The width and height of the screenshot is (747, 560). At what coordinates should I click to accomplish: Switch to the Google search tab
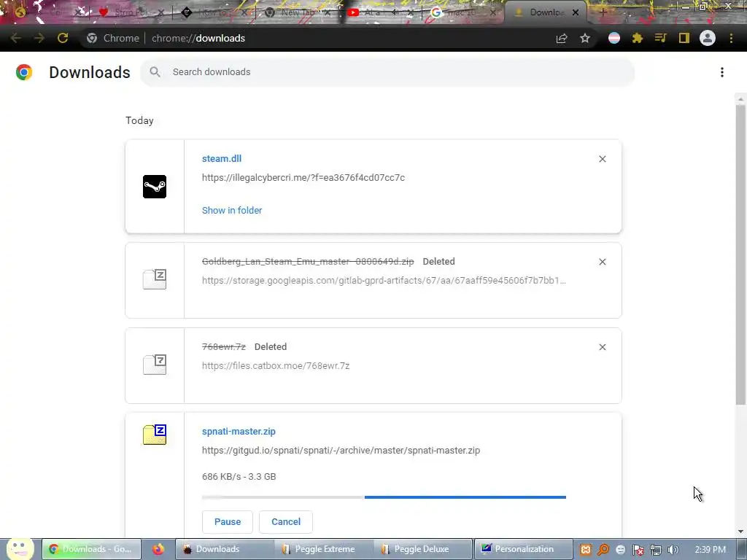coord(463,12)
